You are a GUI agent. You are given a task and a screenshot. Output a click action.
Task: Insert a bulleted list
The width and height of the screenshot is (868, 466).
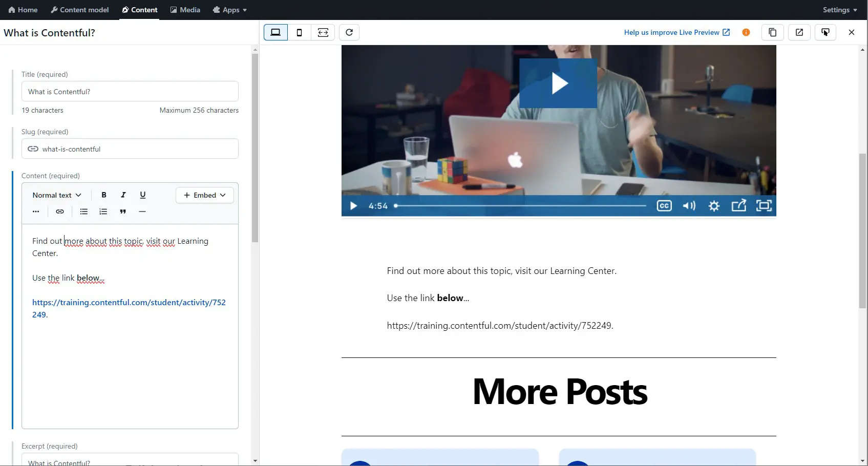pyautogui.click(x=84, y=211)
